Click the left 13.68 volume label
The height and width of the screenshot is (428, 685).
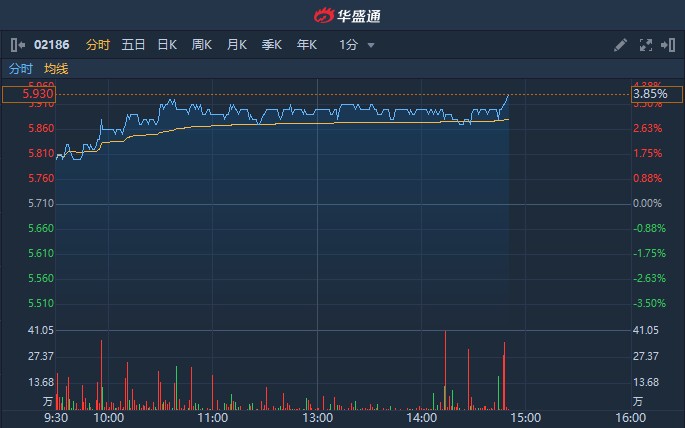point(41,383)
